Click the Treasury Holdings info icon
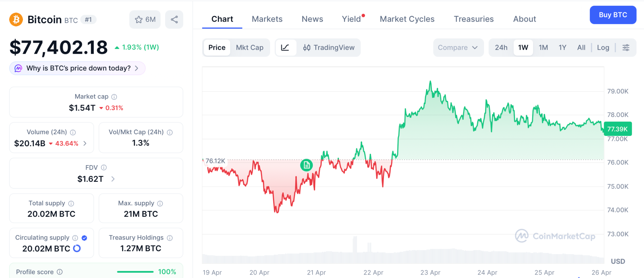 tap(170, 238)
